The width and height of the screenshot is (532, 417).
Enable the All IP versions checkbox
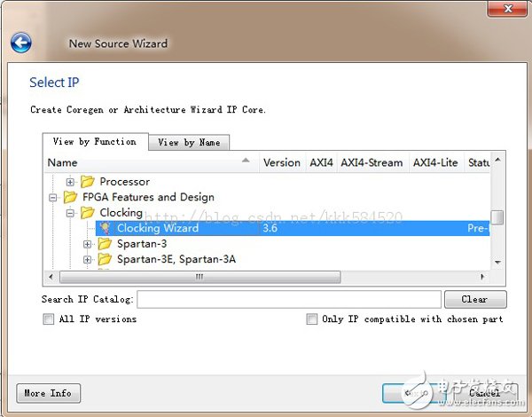click(x=49, y=319)
